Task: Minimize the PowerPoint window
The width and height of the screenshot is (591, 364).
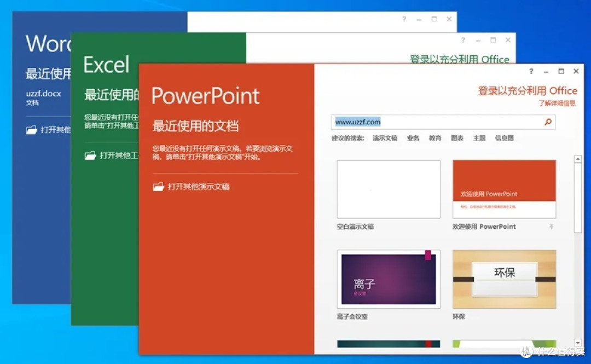Action: tap(546, 72)
